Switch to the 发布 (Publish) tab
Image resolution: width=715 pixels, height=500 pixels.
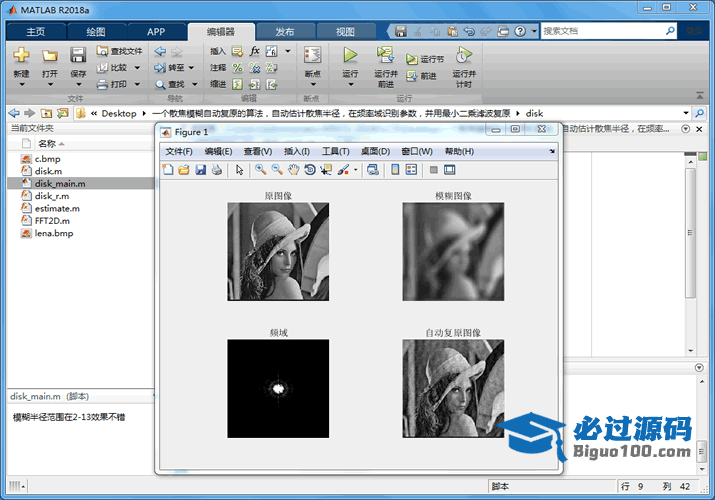click(284, 31)
